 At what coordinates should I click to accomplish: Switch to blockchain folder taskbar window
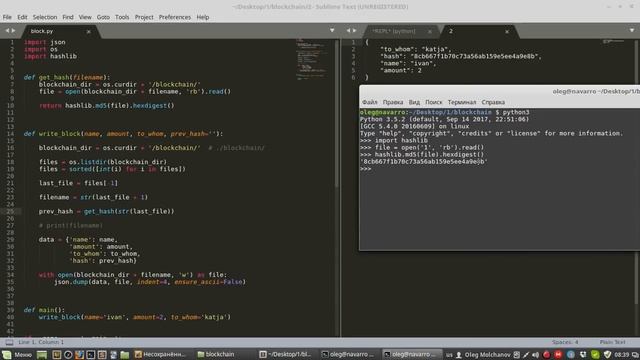(216, 354)
